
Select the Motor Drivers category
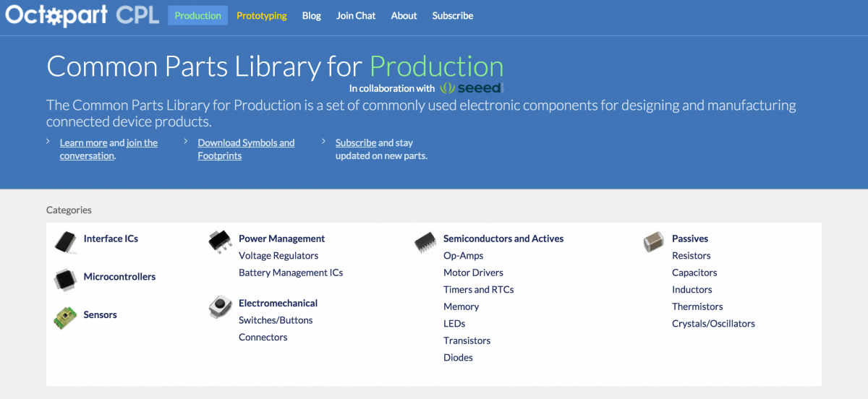[x=473, y=273]
